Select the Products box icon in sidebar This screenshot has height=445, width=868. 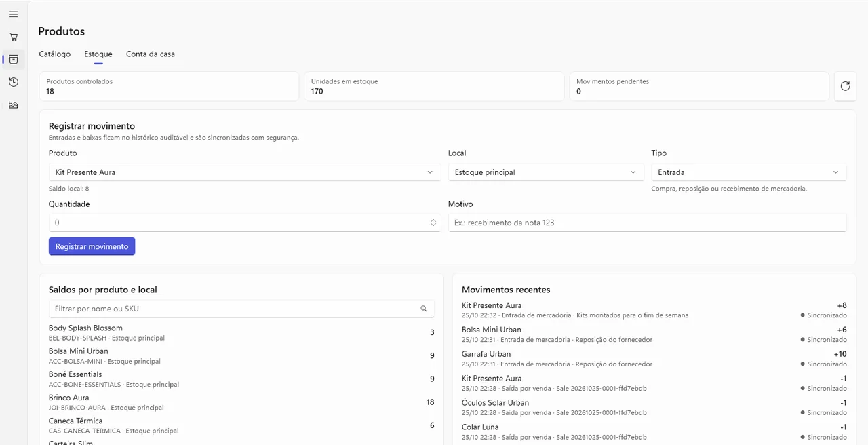point(14,60)
